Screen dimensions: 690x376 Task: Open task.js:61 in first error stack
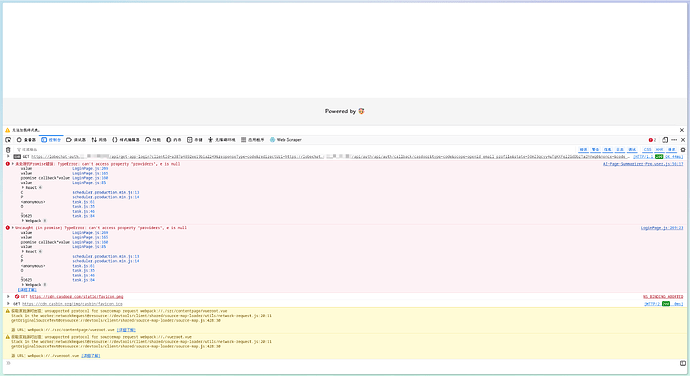coord(83,202)
